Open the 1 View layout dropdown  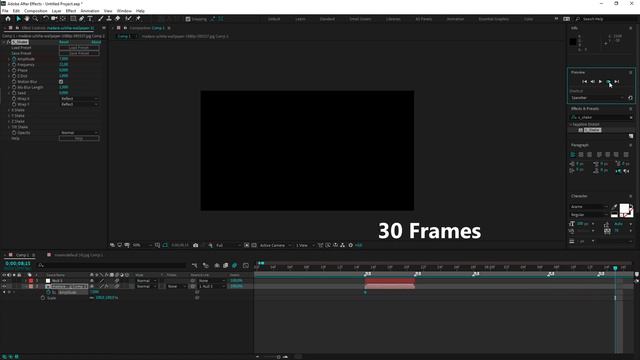304,245
